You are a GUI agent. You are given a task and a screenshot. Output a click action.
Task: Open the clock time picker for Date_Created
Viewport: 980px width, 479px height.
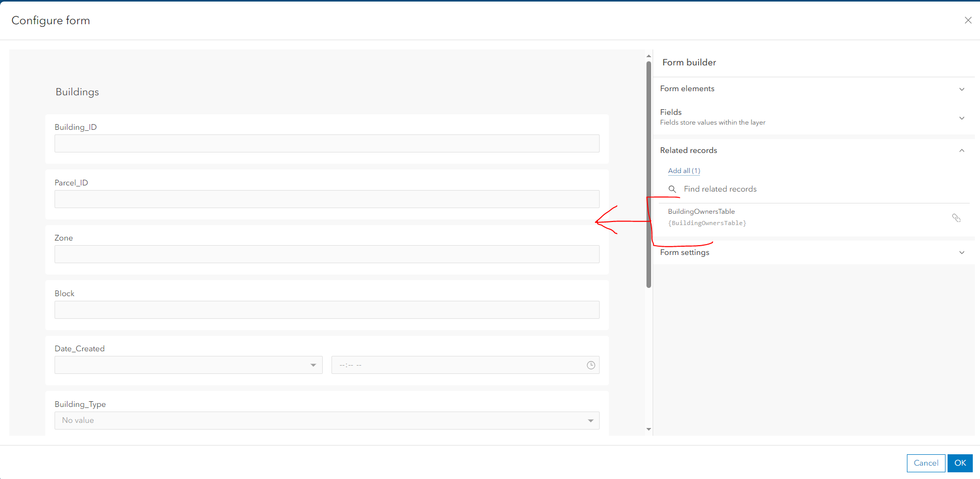[x=590, y=365]
